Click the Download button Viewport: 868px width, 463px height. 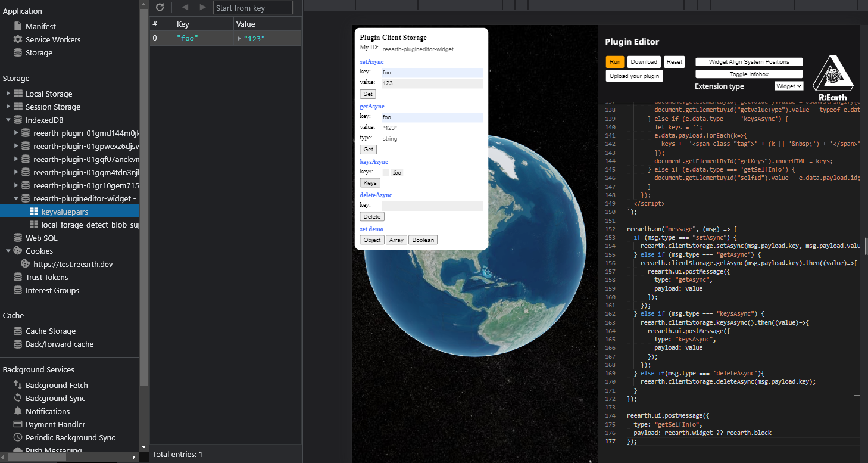(644, 62)
